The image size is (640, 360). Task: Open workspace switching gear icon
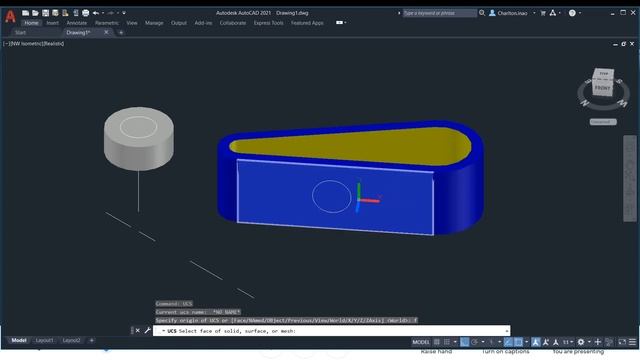tap(581, 342)
